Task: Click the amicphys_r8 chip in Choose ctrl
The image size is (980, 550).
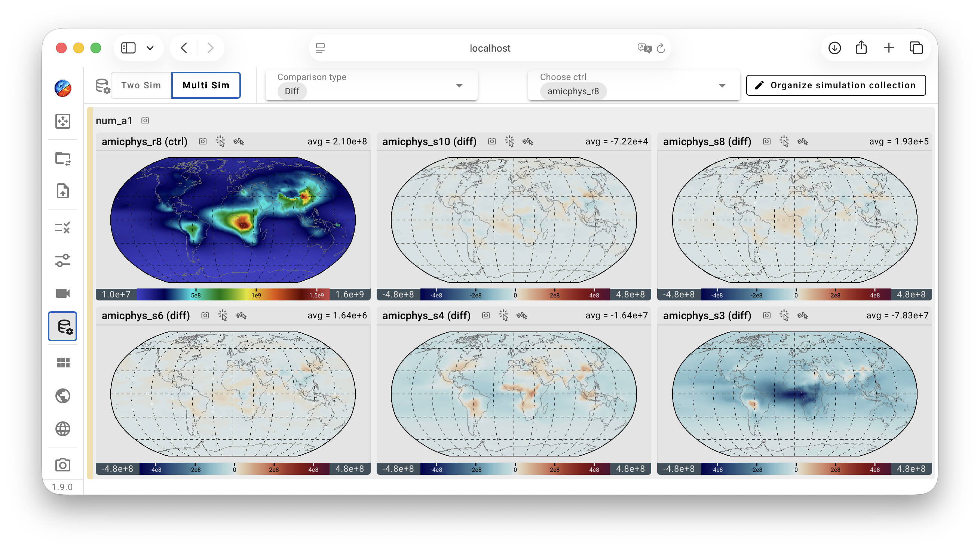Action: [573, 91]
